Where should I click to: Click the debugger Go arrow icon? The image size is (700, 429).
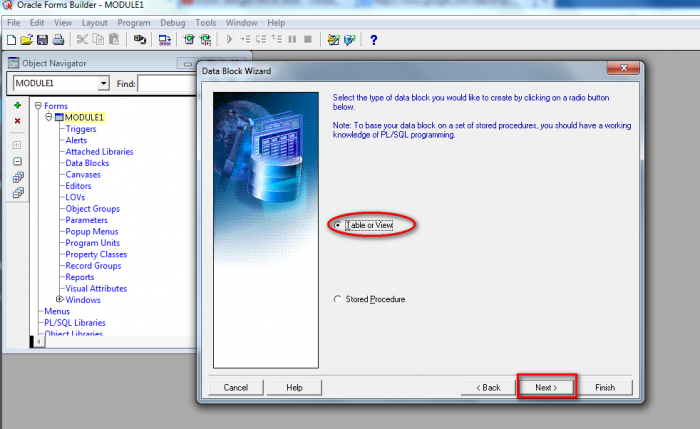pos(229,40)
